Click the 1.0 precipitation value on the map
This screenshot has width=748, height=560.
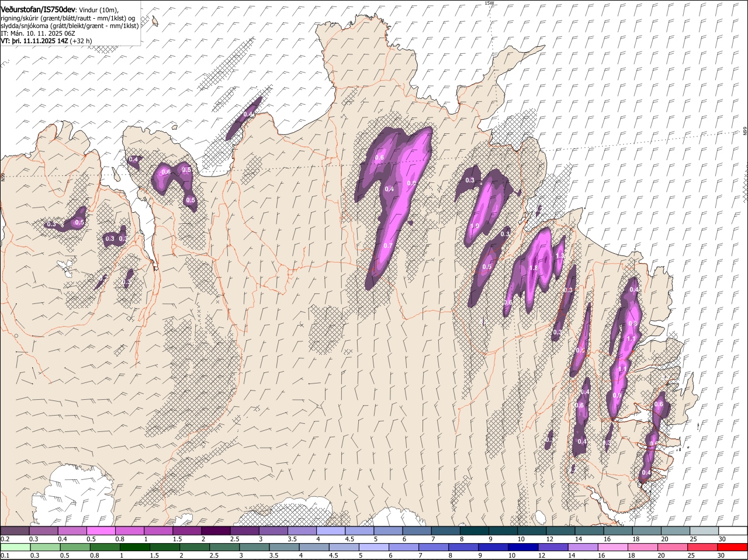475,226
